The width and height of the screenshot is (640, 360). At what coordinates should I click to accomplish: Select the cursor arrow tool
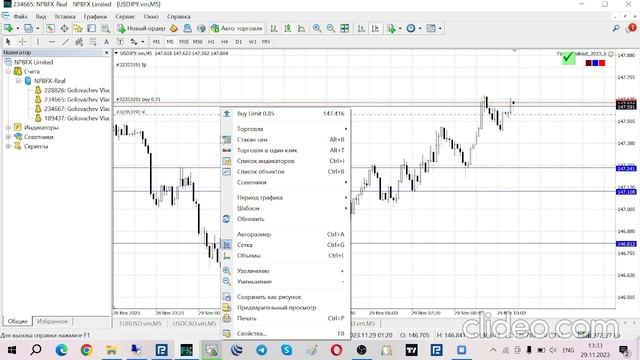coord(8,42)
